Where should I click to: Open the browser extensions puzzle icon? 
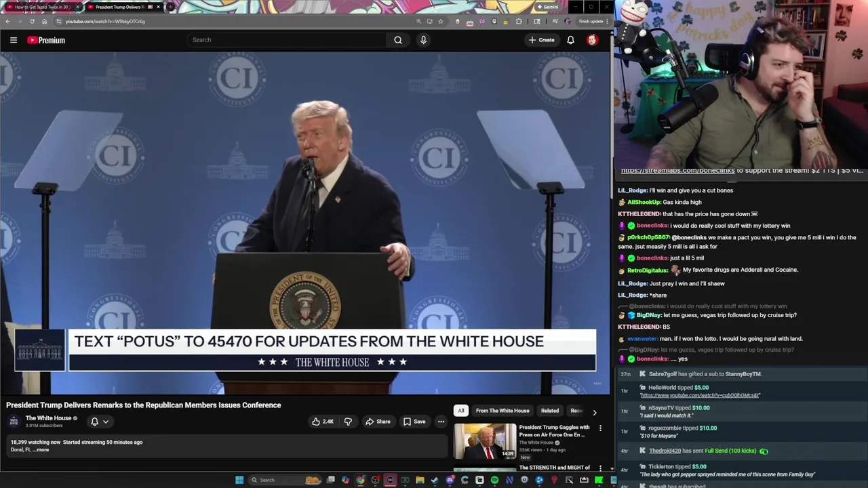tap(519, 21)
